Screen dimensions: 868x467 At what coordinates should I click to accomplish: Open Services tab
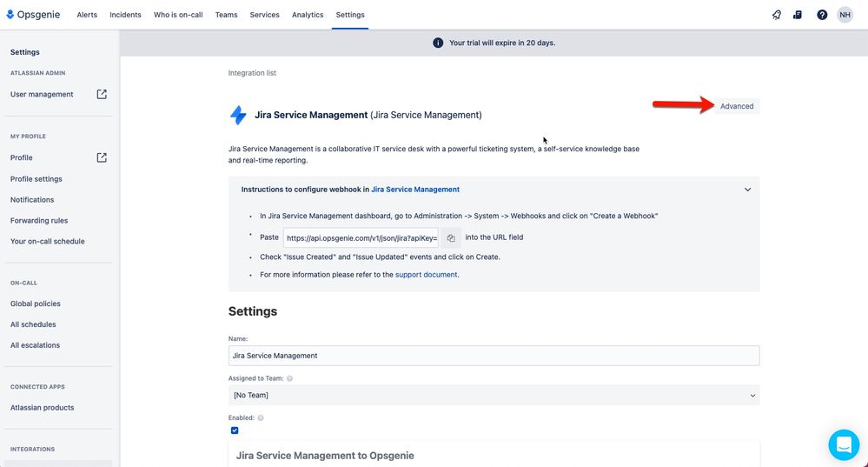[265, 15]
